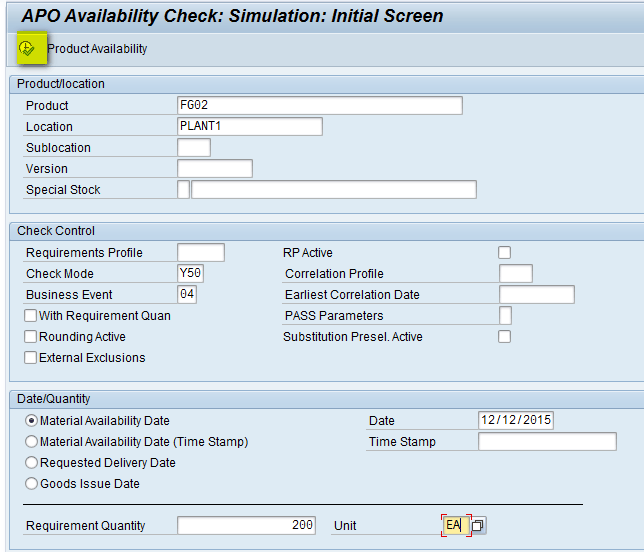Screen dimensions: 644x552
Task: Focus the Correlation Profile field
Action: (x=516, y=273)
